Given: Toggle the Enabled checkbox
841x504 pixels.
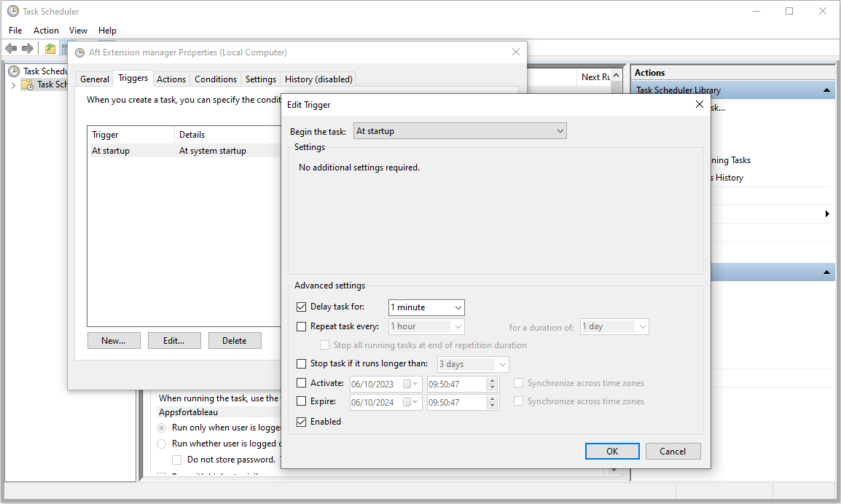Looking at the screenshot, I should (x=302, y=422).
